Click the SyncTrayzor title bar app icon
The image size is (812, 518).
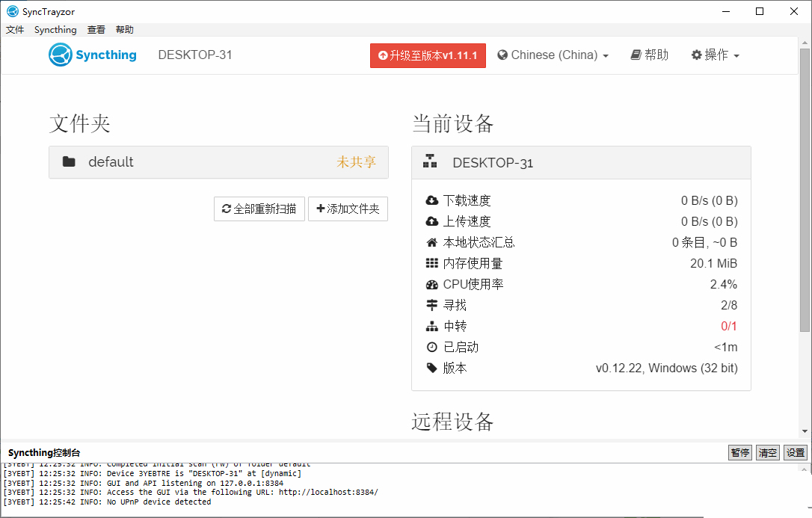click(x=13, y=11)
